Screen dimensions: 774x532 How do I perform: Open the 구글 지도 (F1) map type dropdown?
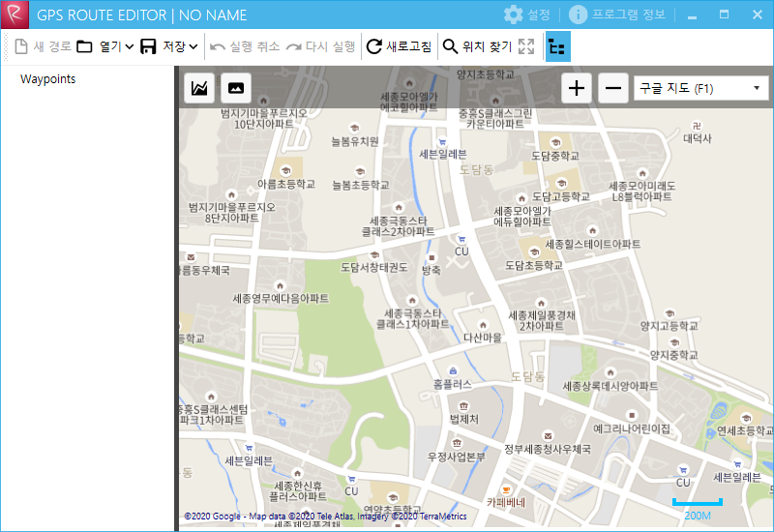(701, 88)
